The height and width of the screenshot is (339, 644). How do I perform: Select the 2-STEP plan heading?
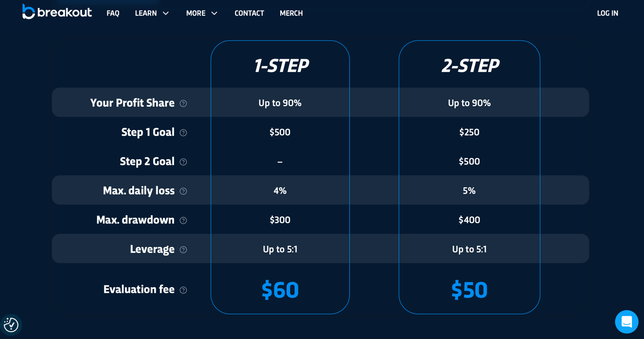pyautogui.click(x=470, y=66)
